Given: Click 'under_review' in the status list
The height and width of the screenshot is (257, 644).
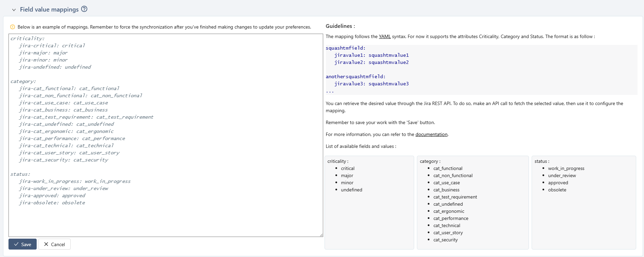Looking at the screenshot, I should click(x=562, y=175).
